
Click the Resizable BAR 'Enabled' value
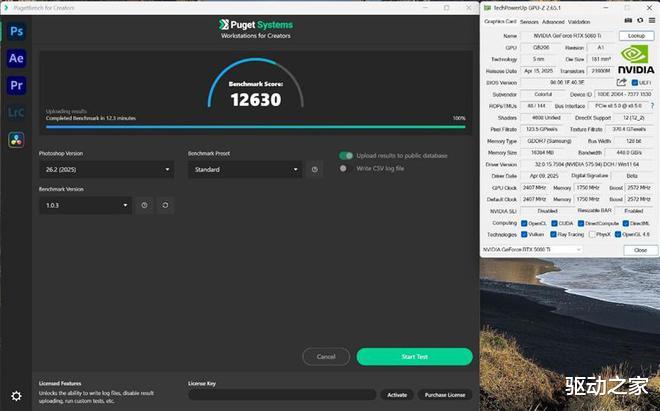633,211
